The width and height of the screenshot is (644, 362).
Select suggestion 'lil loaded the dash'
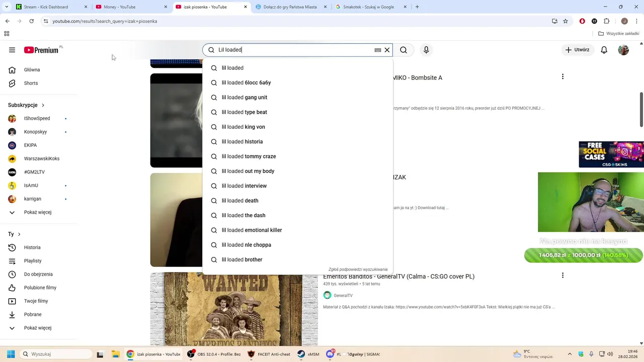(x=297, y=215)
